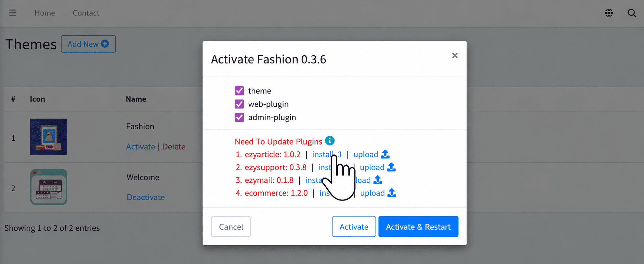This screenshot has height=264, width=644.
Task: Click upload link for ezysupport
Action: (372, 167)
